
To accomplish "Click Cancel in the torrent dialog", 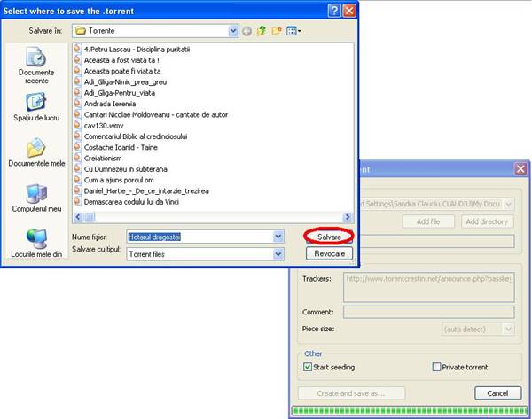I will point(497,392).
